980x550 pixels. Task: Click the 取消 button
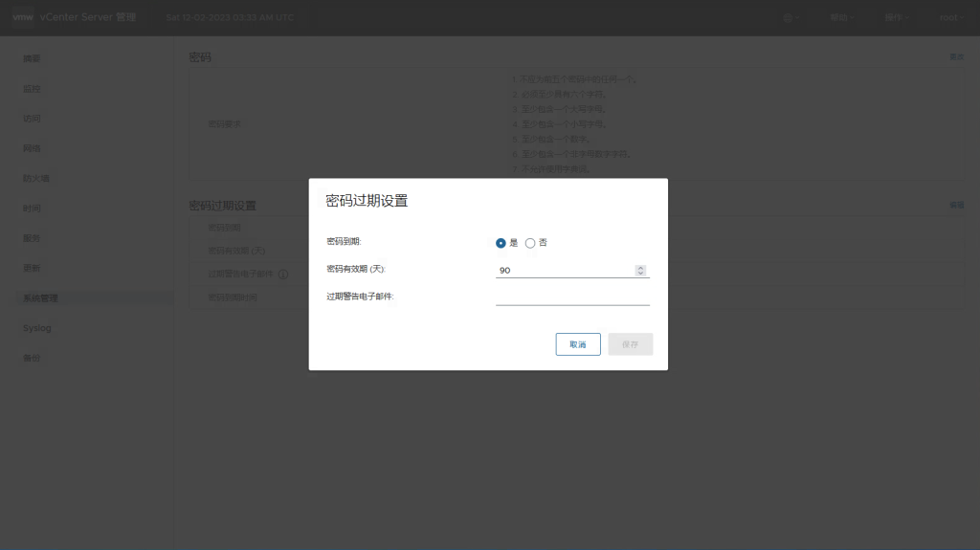pos(578,344)
